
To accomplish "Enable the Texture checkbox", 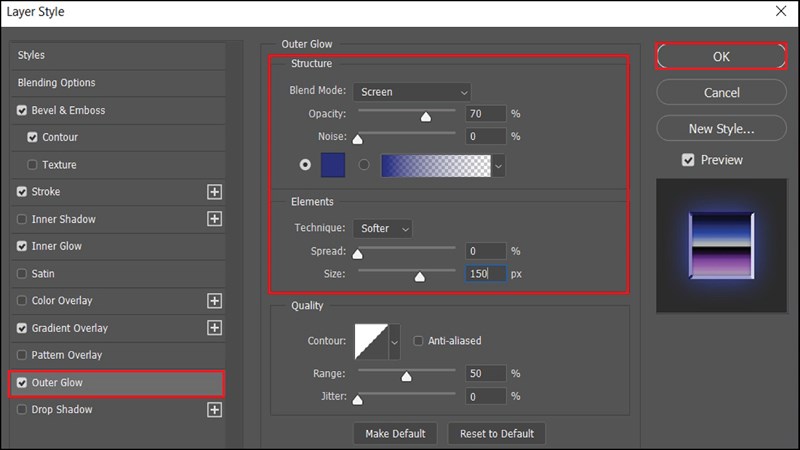I will (33, 164).
